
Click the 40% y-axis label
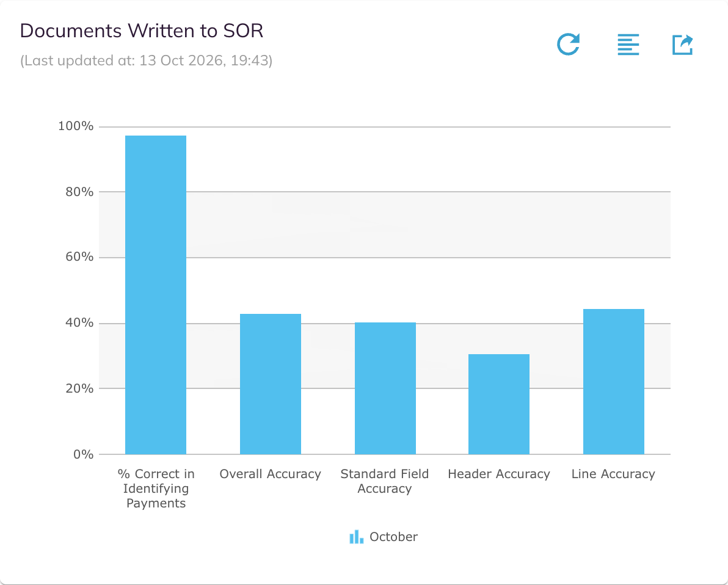click(79, 323)
